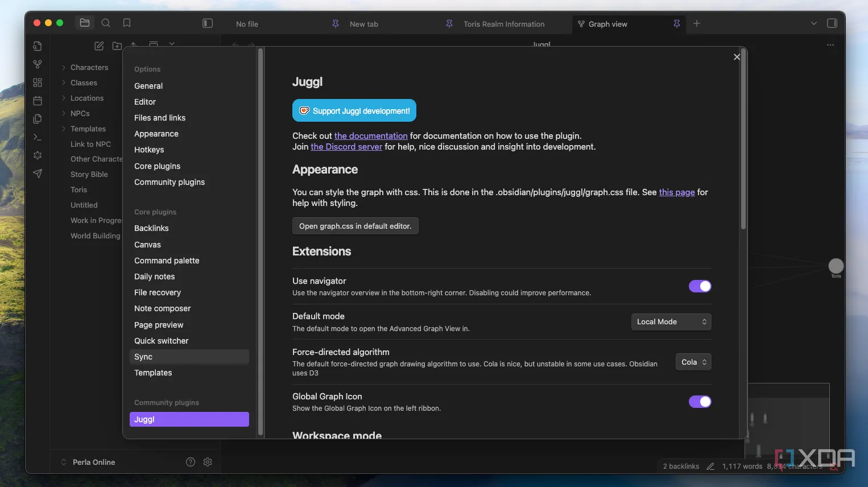Close the settings dialog with X
Viewport: 868px width, 487px height.
pyautogui.click(x=737, y=57)
